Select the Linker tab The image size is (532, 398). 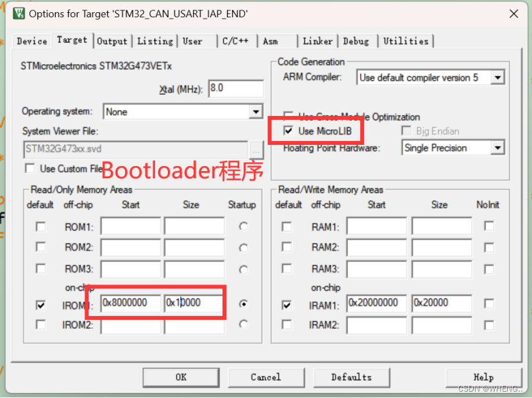click(x=317, y=40)
